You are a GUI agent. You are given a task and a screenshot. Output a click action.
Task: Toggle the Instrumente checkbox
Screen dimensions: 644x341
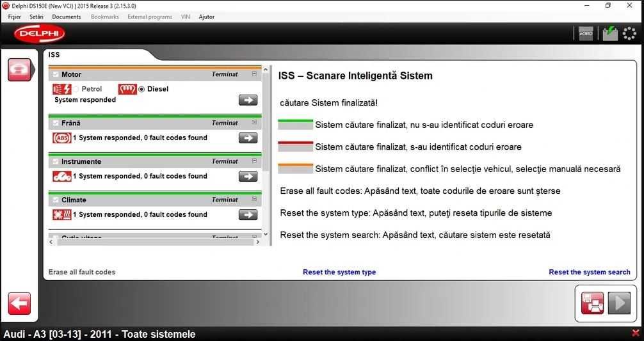(56, 162)
